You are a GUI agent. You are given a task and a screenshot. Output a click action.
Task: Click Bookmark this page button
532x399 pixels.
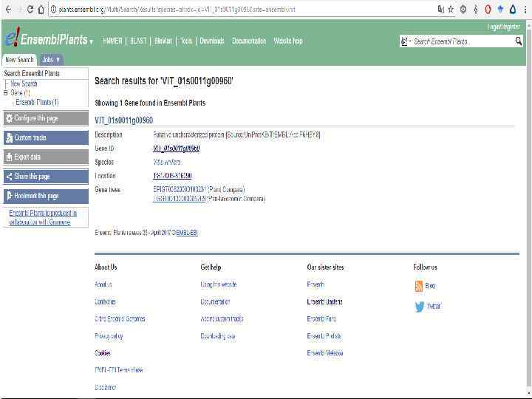pyautogui.click(x=46, y=196)
